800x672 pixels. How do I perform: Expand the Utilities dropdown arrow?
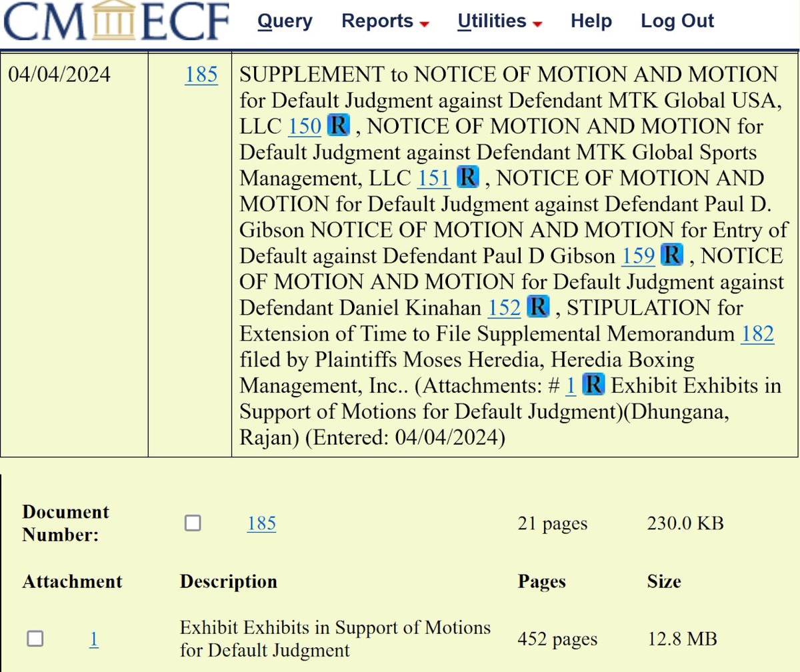(x=537, y=25)
